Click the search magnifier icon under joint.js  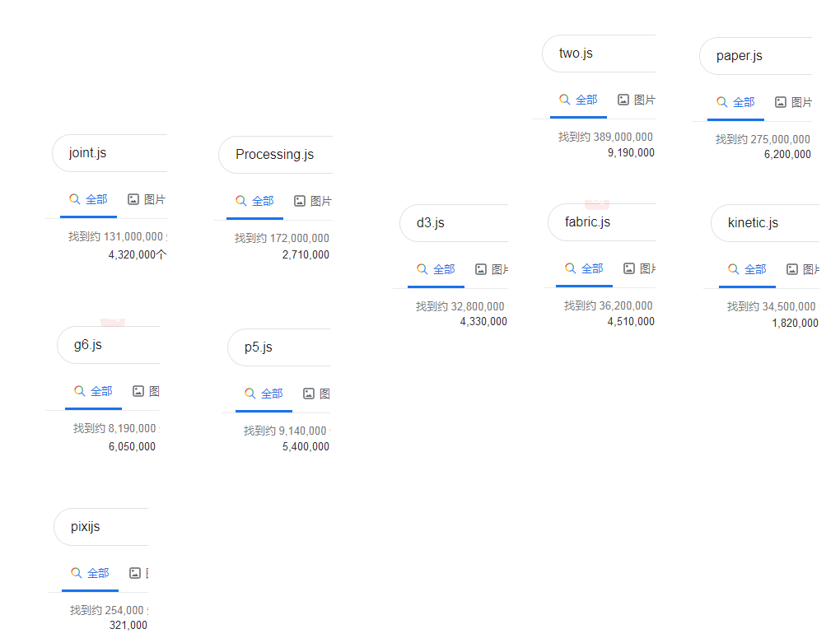click(x=74, y=199)
